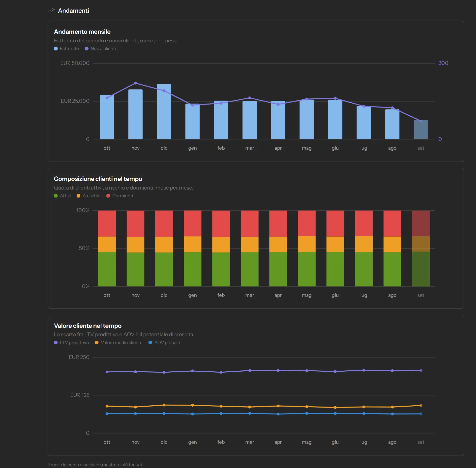This screenshot has height=468, width=476.
Task: Toggle the Valore medio cliente legend entry
Action: point(119,342)
